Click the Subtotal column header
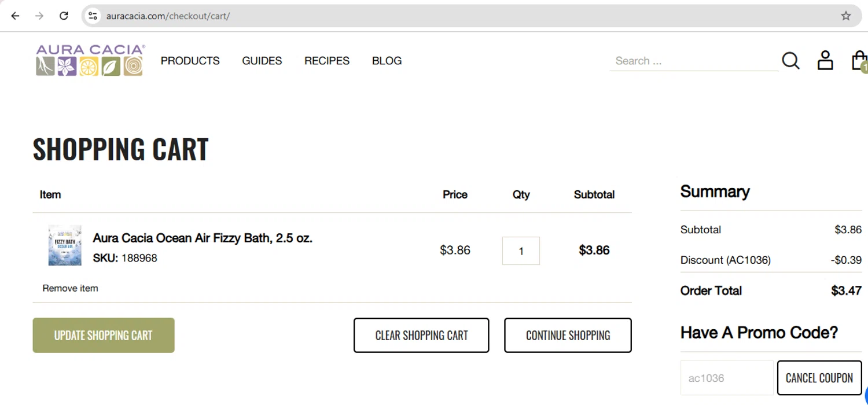This screenshot has width=868, height=405. [594, 195]
